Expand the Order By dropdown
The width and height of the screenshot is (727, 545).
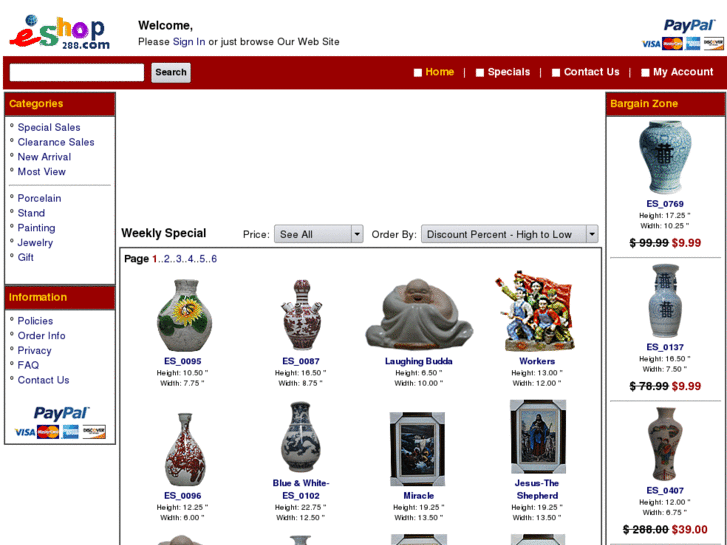click(510, 234)
